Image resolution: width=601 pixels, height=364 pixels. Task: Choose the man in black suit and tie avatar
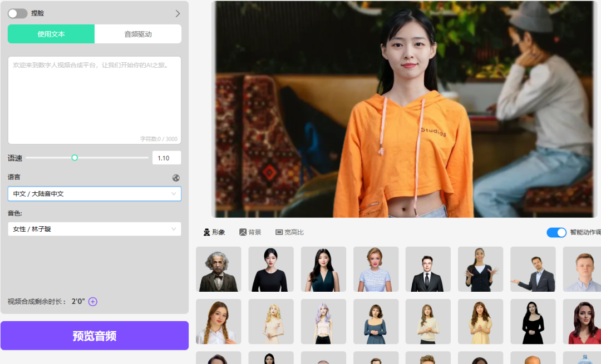click(x=428, y=269)
